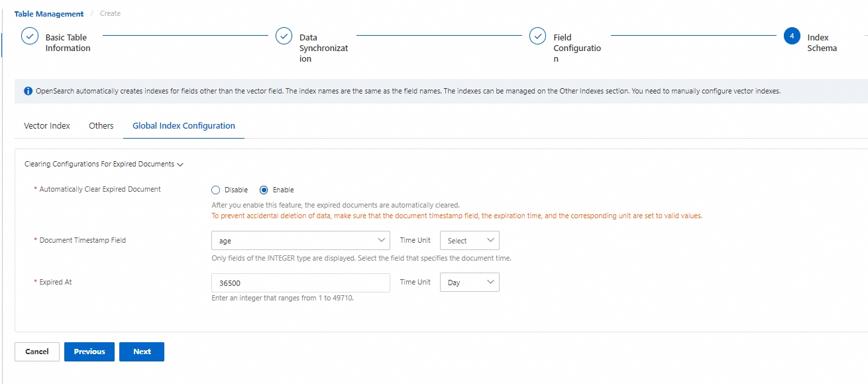Click the Cancel button

[x=37, y=352]
